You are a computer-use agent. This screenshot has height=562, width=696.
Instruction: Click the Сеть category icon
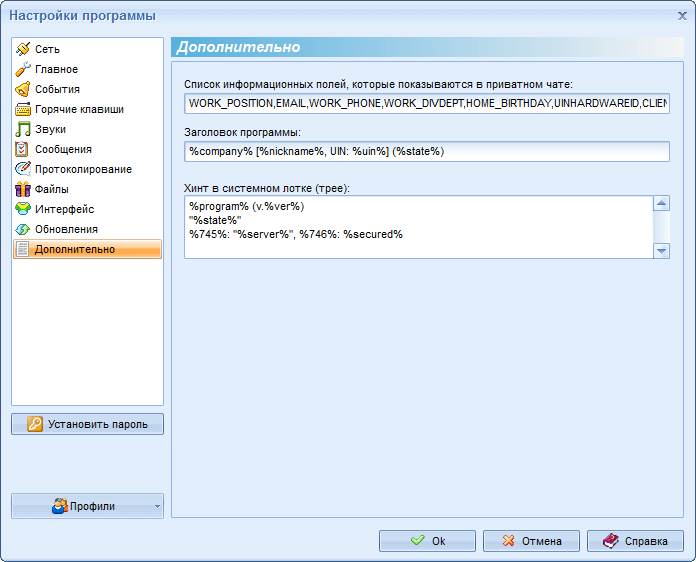tap(23, 49)
